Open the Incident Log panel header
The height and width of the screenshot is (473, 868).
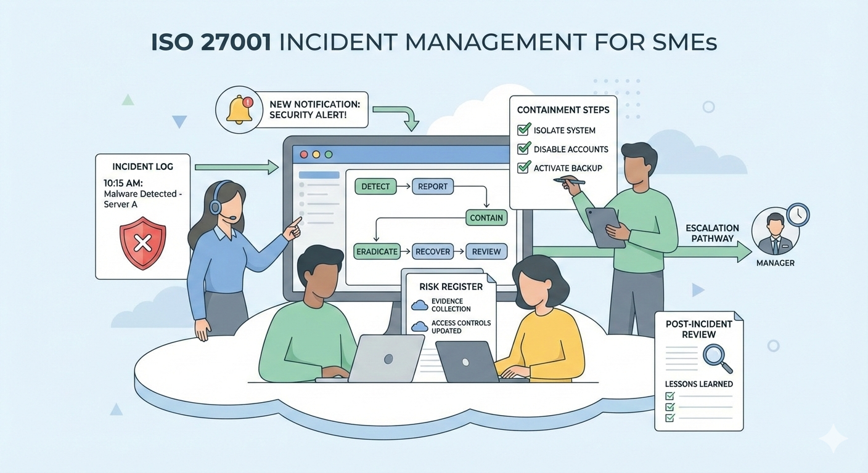[142, 166]
